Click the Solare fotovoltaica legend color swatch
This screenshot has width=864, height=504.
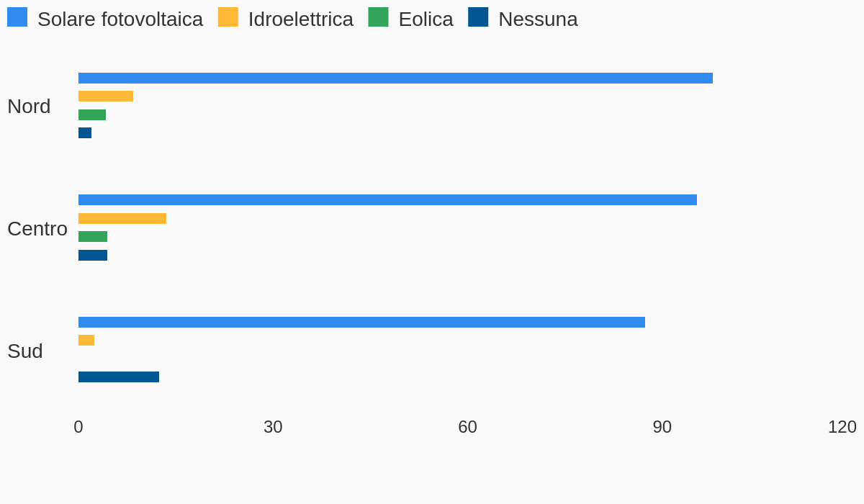[x=17, y=17]
